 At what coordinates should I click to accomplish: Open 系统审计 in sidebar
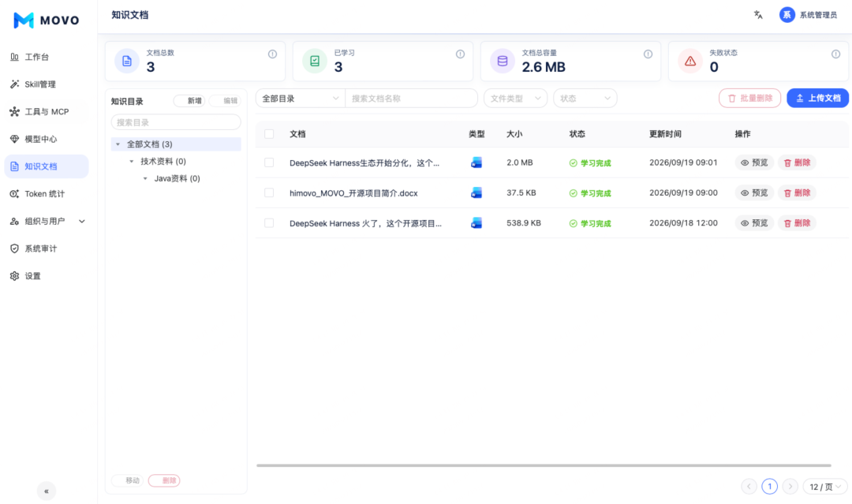pyautogui.click(x=47, y=248)
